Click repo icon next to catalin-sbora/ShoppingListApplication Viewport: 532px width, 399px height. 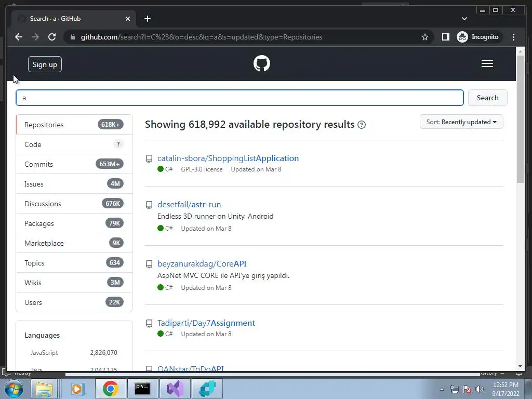pos(149,159)
